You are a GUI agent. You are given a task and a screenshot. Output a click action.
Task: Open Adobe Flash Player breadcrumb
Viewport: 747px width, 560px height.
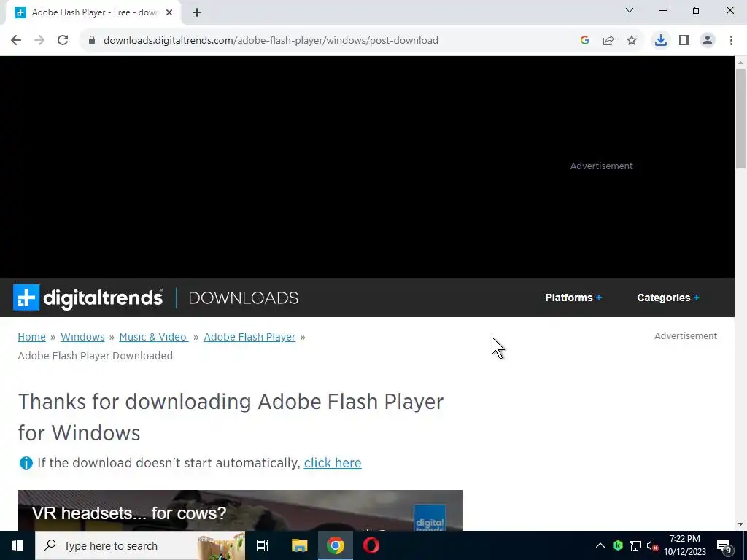pos(249,337)
